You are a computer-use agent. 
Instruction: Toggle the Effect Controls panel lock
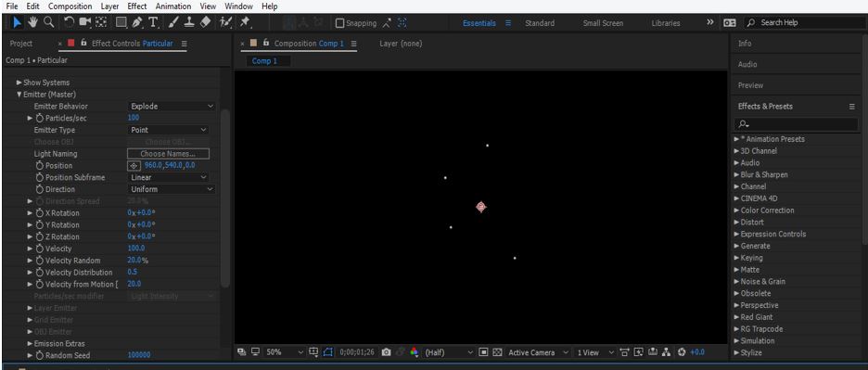[x=84, y=43]
